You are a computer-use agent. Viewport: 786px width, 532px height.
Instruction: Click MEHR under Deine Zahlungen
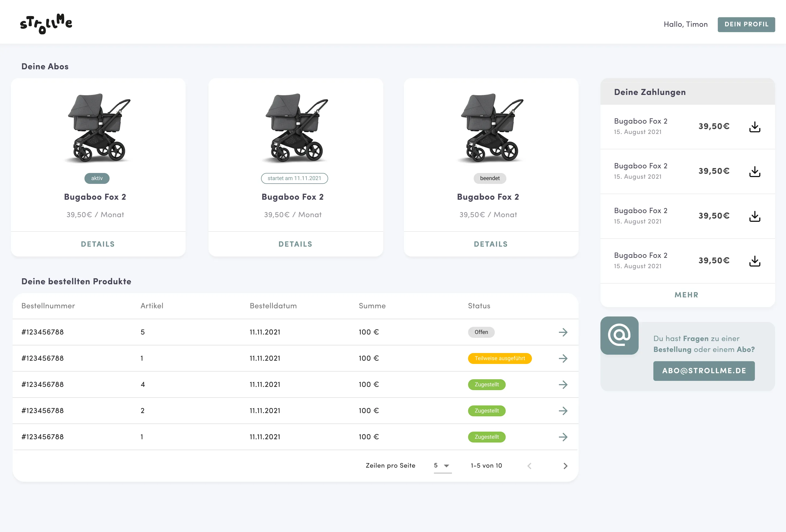(x=687, y=295)
